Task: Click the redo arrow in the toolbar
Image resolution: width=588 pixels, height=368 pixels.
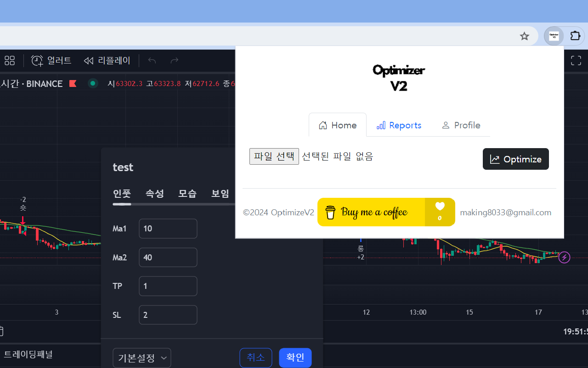Action: click(174, 60)
